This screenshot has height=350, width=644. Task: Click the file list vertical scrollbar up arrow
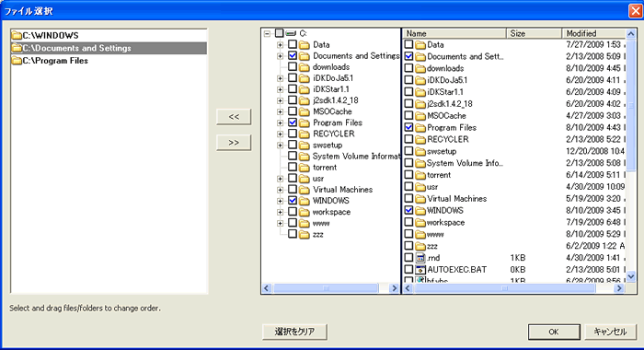click(x=631, y=34)
